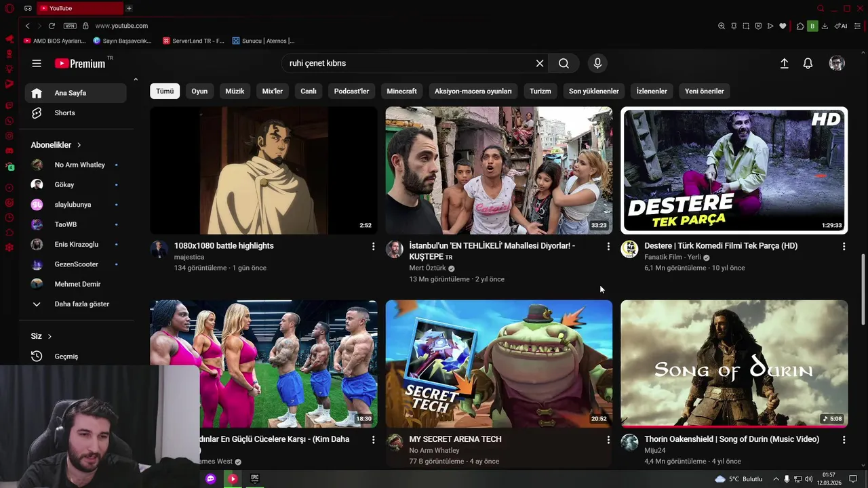Select the Minecraft filter chip
The height and width of the screenshot is (488, 868).
(401, 91)
